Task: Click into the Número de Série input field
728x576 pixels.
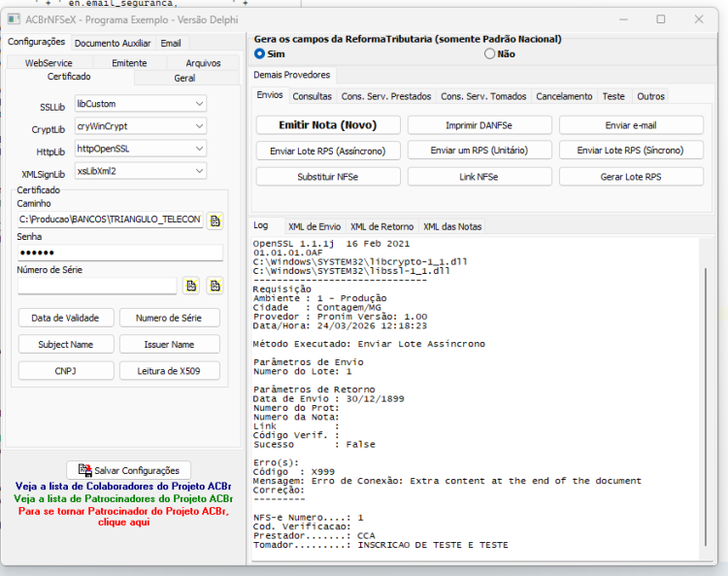Action: click(x=97, y=286)
